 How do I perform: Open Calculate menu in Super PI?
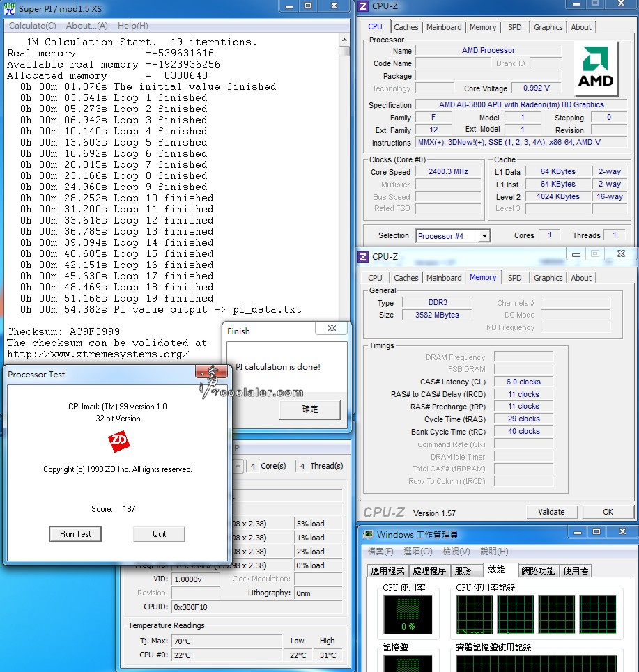point(33,26)
